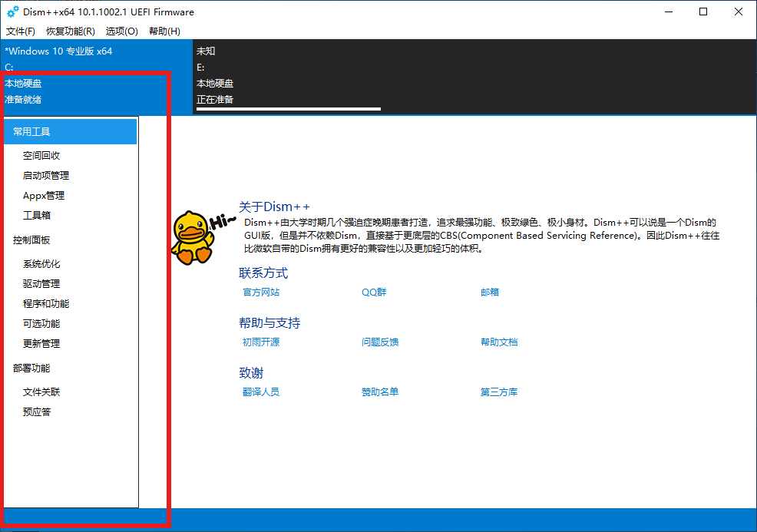
Task: Open the 选项(O) menu
Action: [121, 31]
